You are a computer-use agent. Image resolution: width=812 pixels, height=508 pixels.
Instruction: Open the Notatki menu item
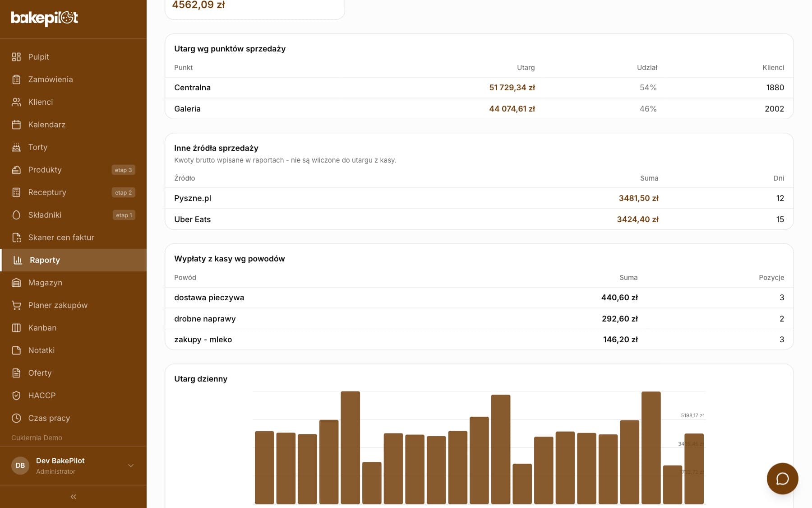[x=73, y=350]
